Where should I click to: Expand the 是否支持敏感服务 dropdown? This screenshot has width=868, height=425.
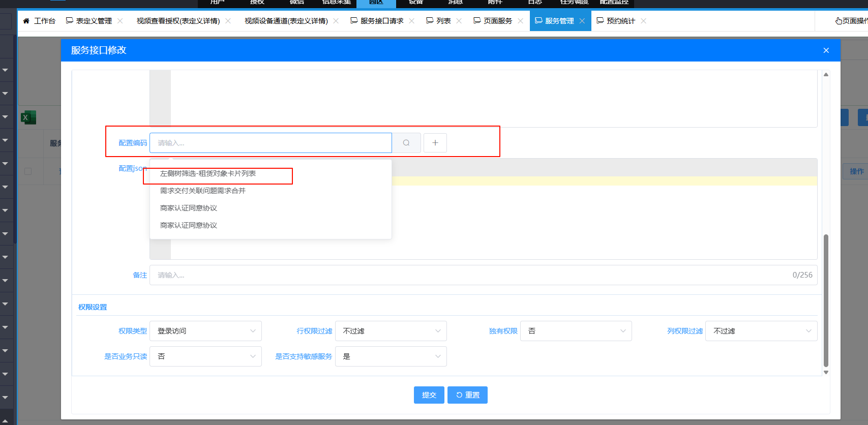391,356
